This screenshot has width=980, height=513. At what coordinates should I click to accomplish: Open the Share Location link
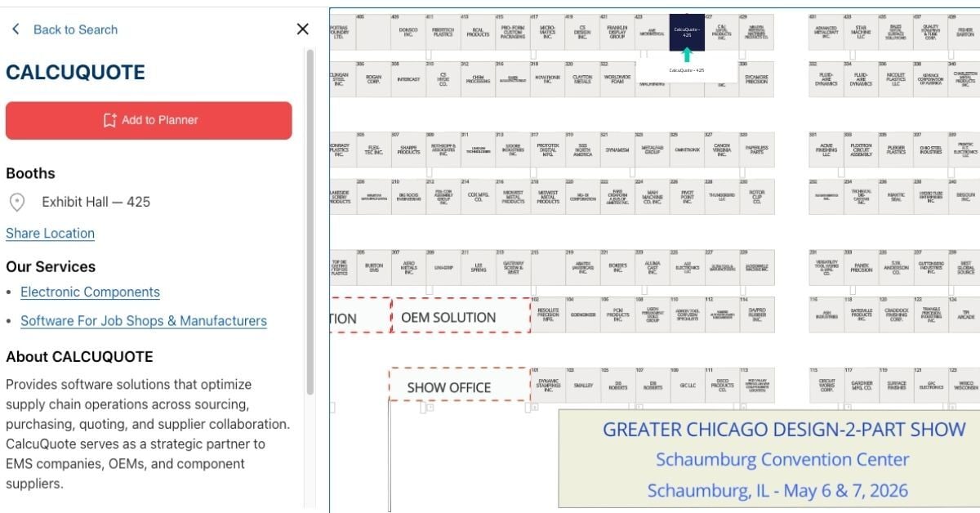coord(50,233)
